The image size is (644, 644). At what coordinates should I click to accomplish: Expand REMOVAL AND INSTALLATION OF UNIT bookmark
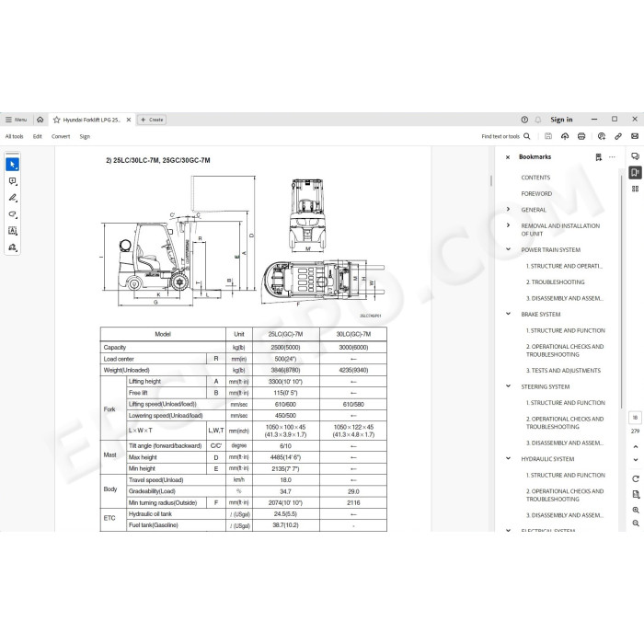(x=508, y=225)
